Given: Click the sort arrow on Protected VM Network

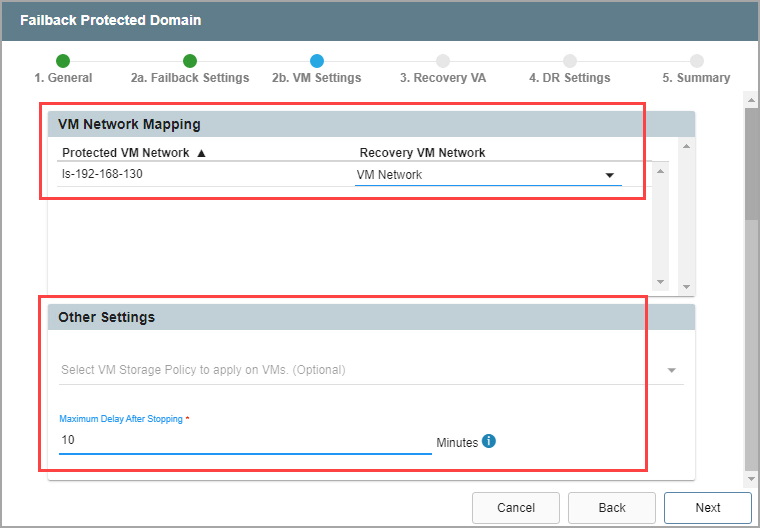Looking at the screenshot, I should point(201,153).
